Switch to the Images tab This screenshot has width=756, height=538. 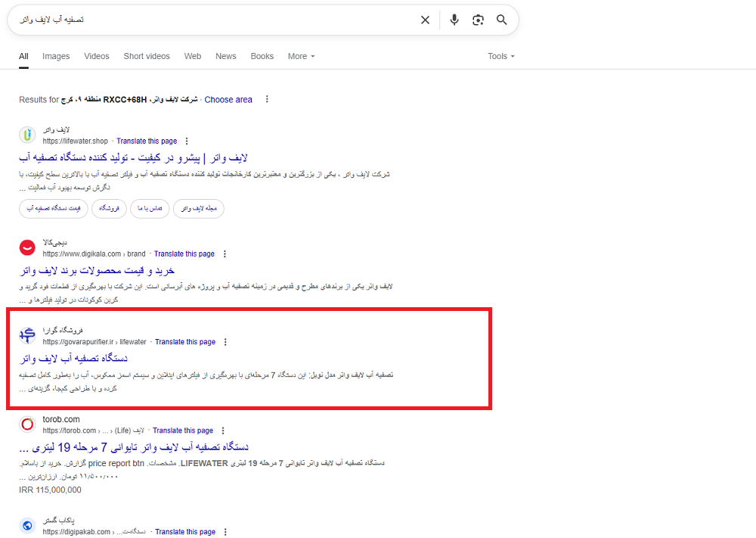[56, 57]
